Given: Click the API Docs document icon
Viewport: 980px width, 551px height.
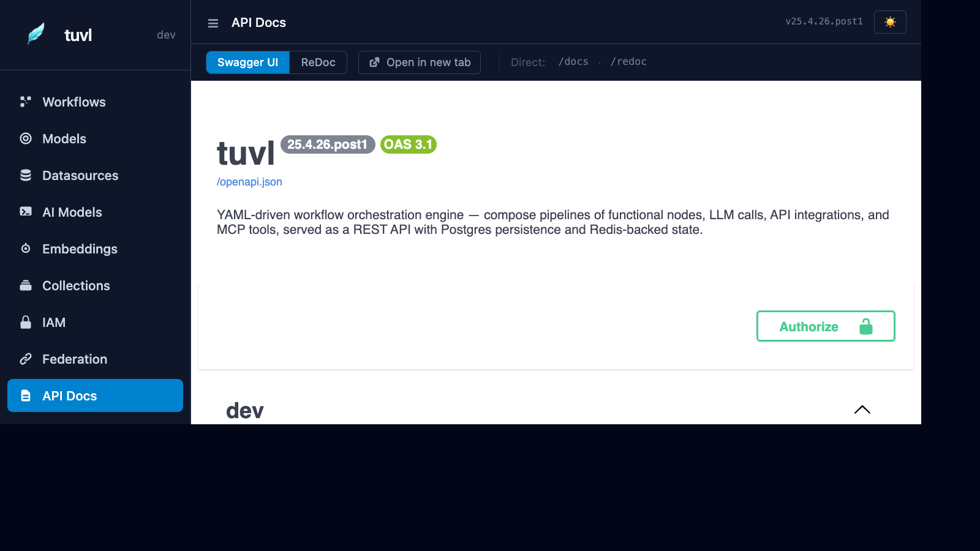Looking at the screenshot, I should 26,395.
